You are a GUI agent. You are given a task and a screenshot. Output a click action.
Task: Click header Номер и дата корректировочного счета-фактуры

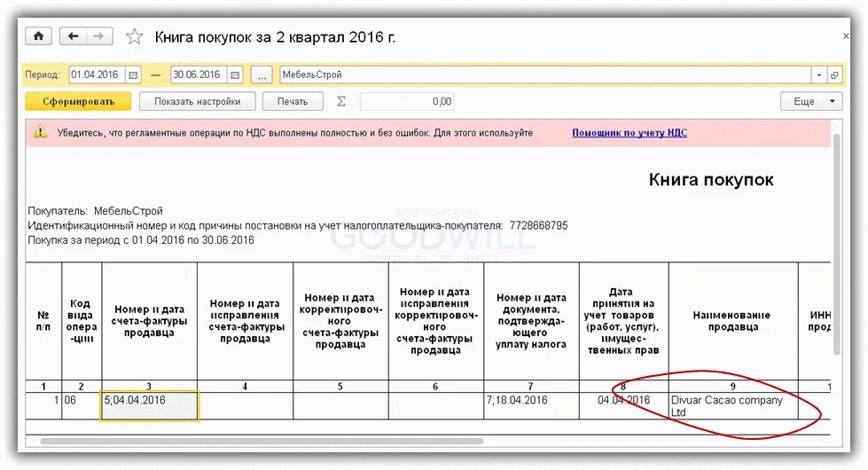pyautogui.click(x=340, y=321)
